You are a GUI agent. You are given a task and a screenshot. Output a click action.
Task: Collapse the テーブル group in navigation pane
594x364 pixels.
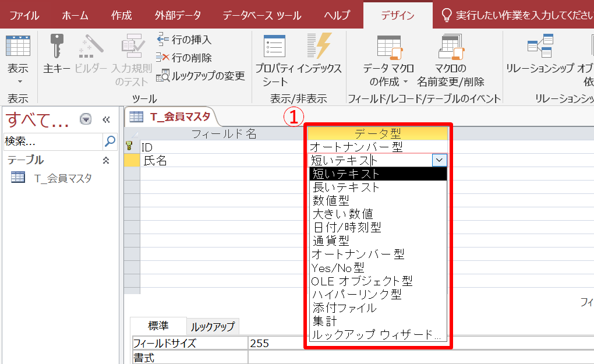[106, 160]
